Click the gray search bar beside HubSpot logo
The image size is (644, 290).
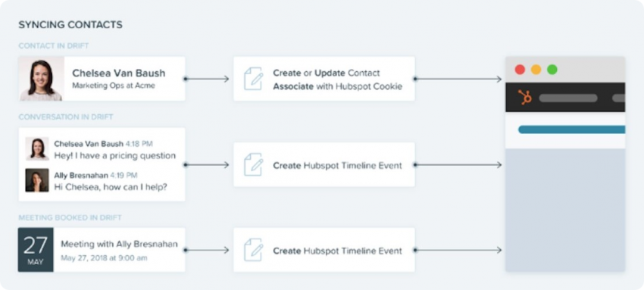tap(568, 98)
